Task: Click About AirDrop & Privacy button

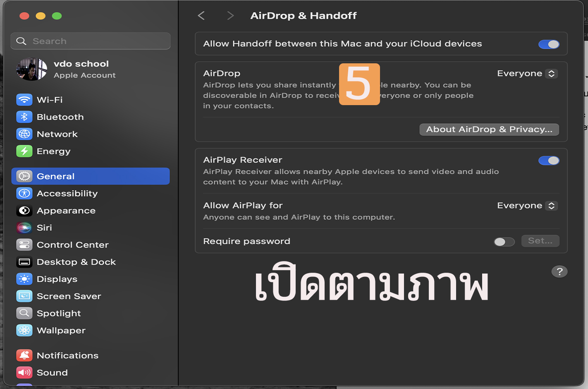Action: pyautogui.click(x=489, y=130)
